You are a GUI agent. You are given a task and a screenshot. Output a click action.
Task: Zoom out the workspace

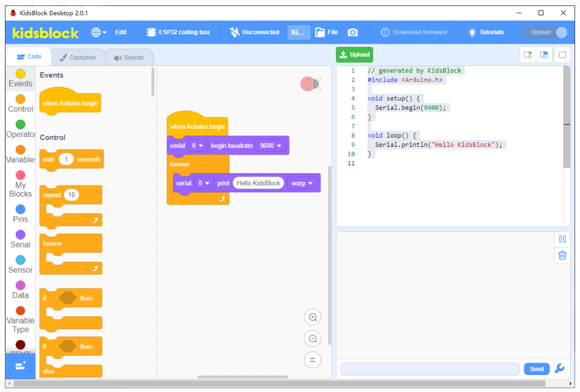(x=312, y=338)
